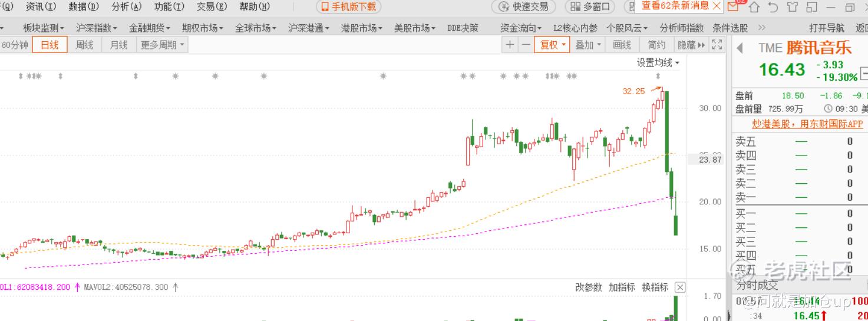Open 设置均线 moving average settings
This screenshot has width=868, height=321.
coord(658,62)
